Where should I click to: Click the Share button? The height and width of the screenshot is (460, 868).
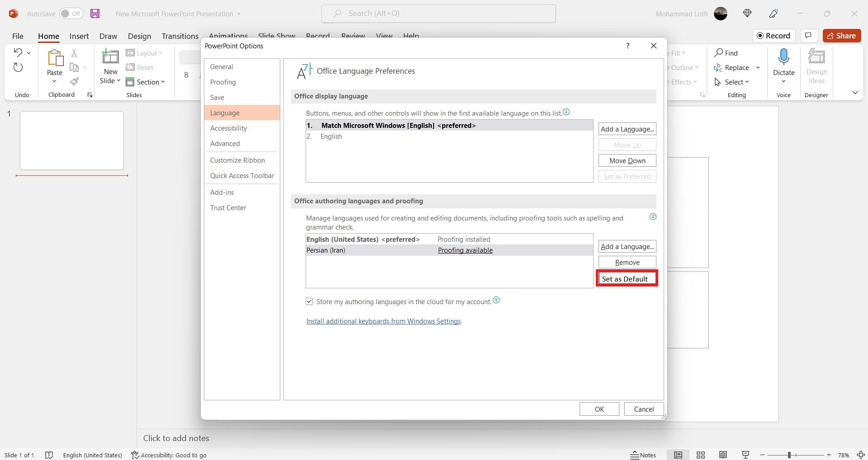842,36
